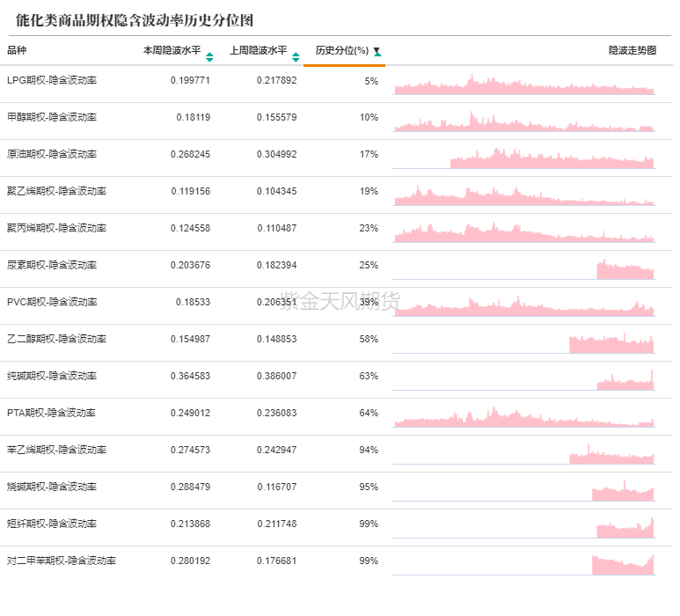The width and height of the screenshot is (680, 616).
Task: Toggle the 历史分位(%) sort arrow icon
Action: click(x=377, y=52)
